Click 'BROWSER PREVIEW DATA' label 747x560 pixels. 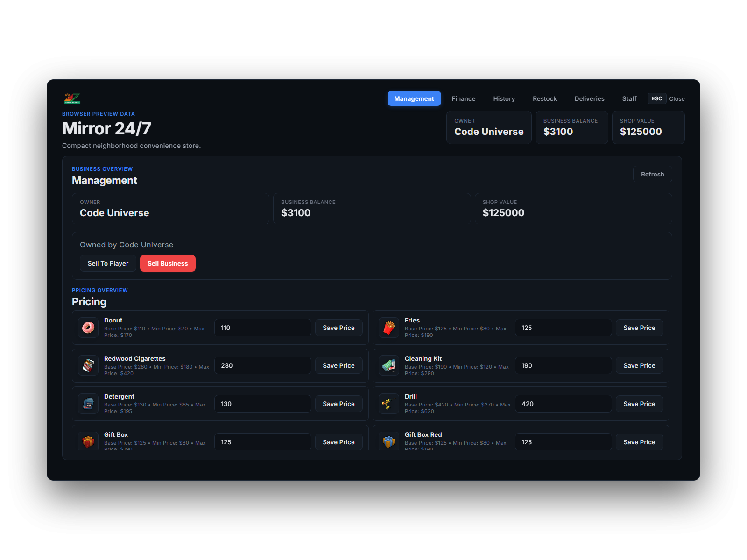point(99,114)
